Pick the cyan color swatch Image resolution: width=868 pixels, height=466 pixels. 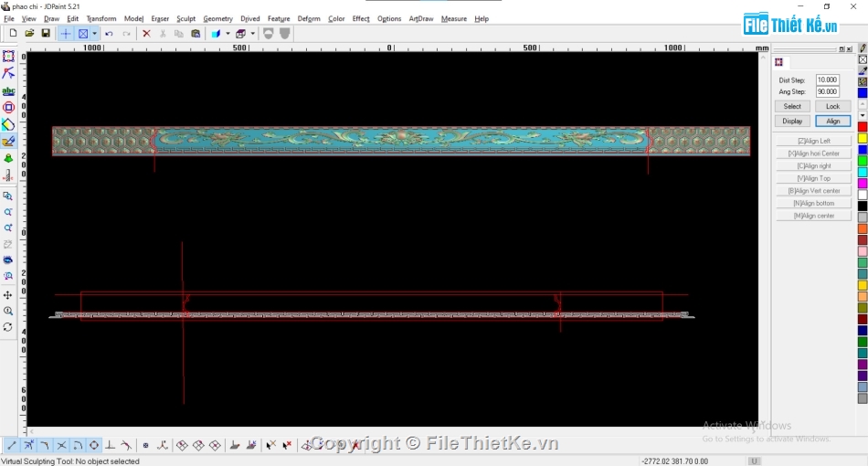click(863, 172)
